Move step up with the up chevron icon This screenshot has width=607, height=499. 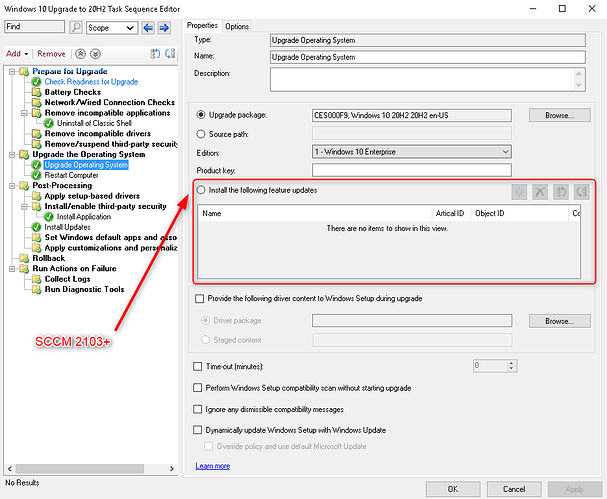click(x=80, y=54)
